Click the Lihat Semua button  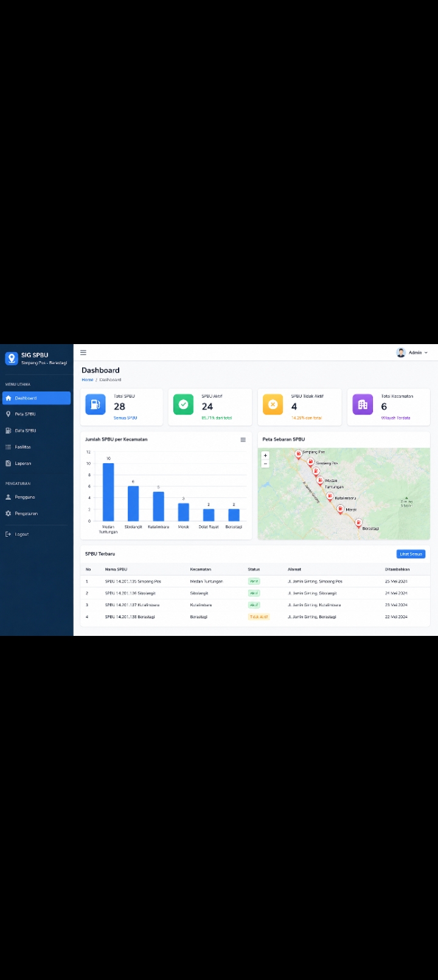pos(411,554)
